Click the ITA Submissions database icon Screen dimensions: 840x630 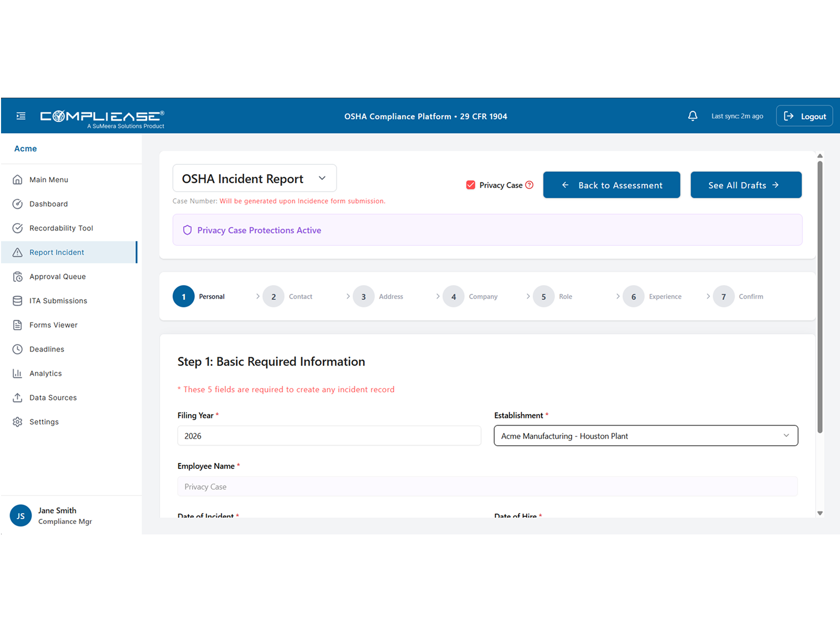click(x=17, y=301)
